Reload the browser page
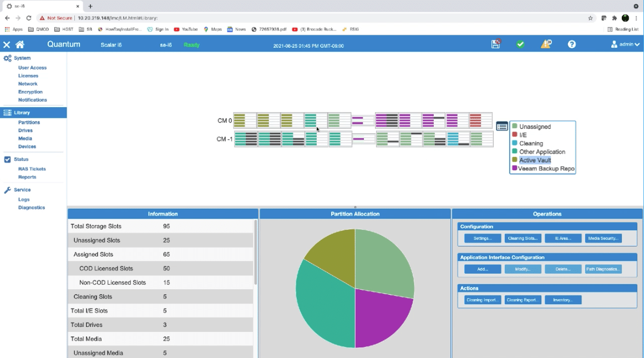The image size is (644, 358). [29, 18]
